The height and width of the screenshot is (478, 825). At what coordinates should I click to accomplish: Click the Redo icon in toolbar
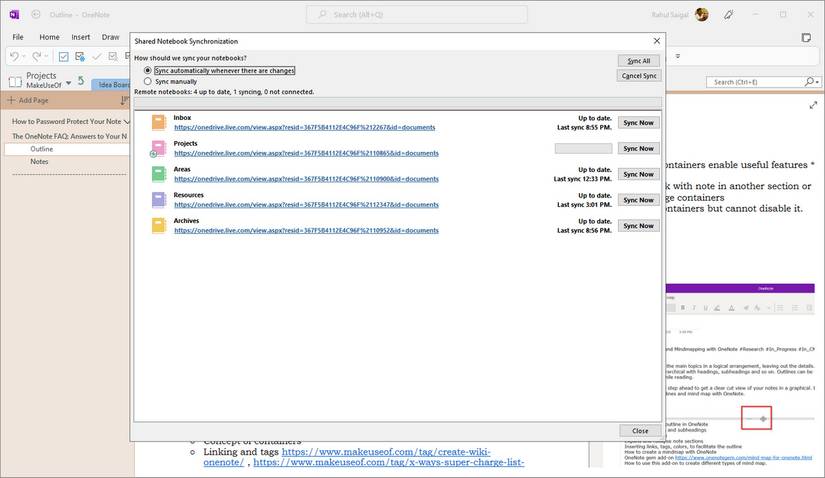[36, 56]
